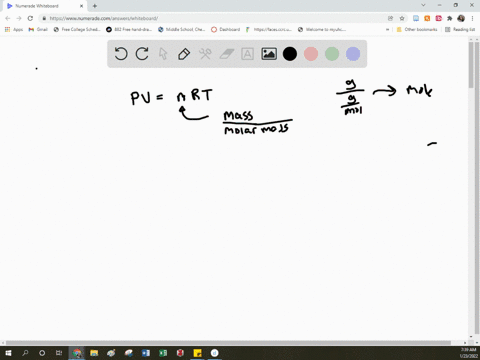Select the pen drawing tool
Viewport: 480px width, 360px height.
[x=184, y=54]
